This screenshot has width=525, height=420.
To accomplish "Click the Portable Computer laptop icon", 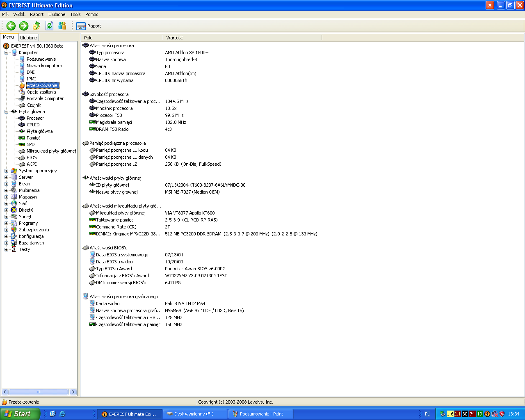I will [22, 98].
